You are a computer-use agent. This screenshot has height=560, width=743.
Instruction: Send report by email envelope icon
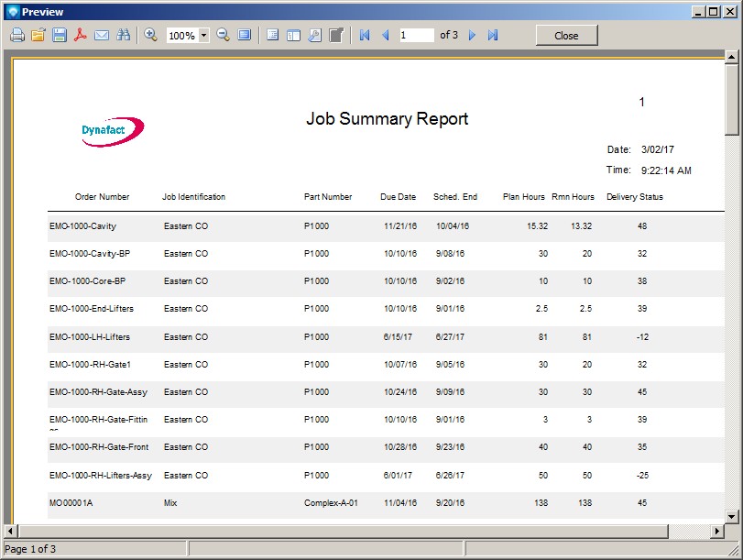tap(102, 35)
